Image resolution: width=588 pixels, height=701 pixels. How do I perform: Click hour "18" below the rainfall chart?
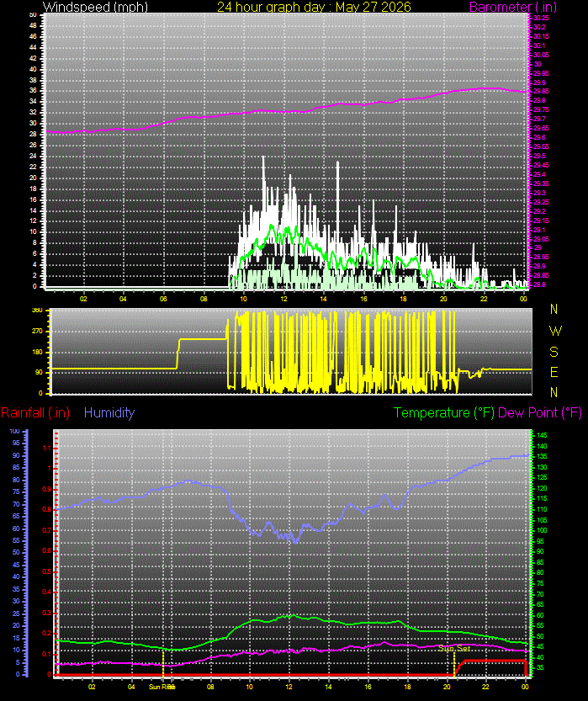407,687
